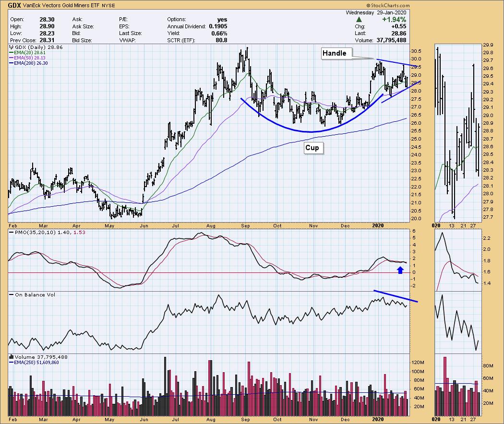Viewport: 504px width, 424px height.
Task: Select the Prev Close value 28.31
Action: (x=47, y=40)
